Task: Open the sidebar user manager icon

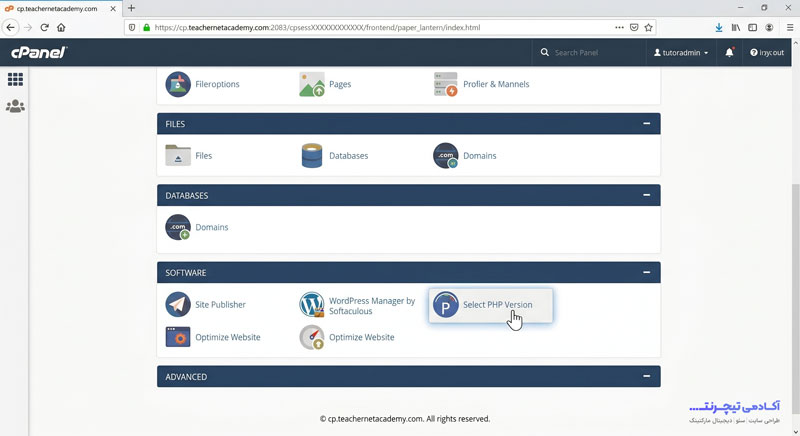Action: (15, 106)
